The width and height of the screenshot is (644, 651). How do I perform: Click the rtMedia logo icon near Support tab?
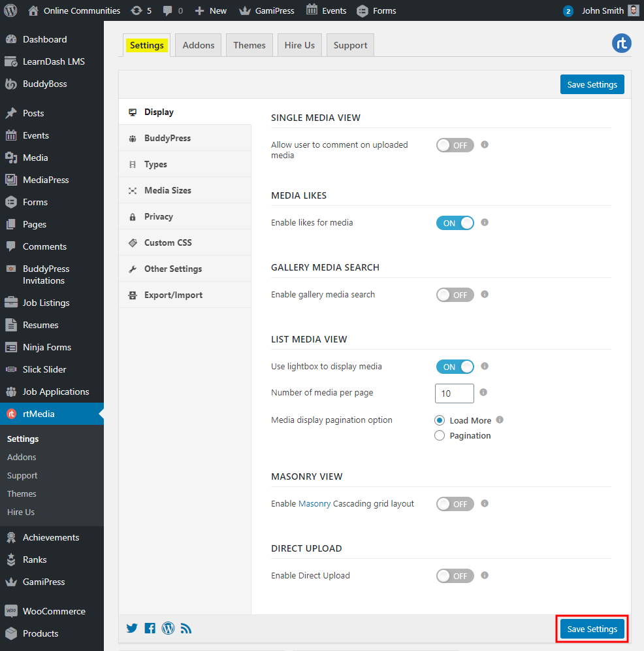[621, 44]
